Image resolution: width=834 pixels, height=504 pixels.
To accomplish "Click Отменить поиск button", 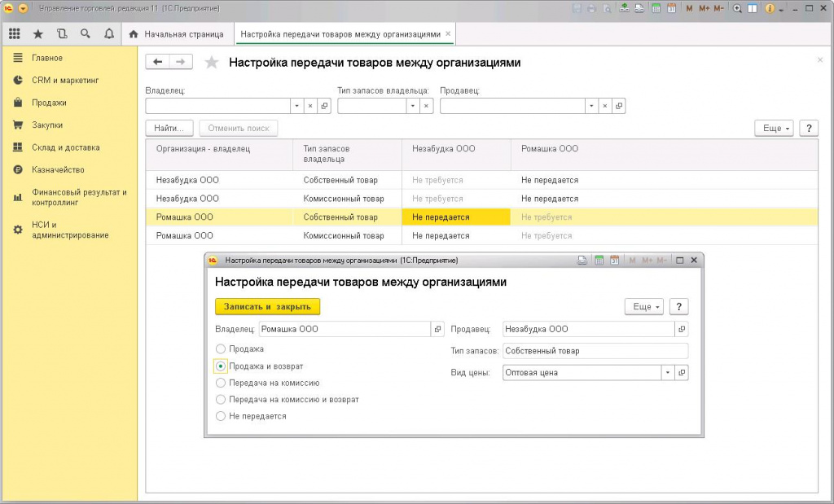I will click(x=239, y=128).
